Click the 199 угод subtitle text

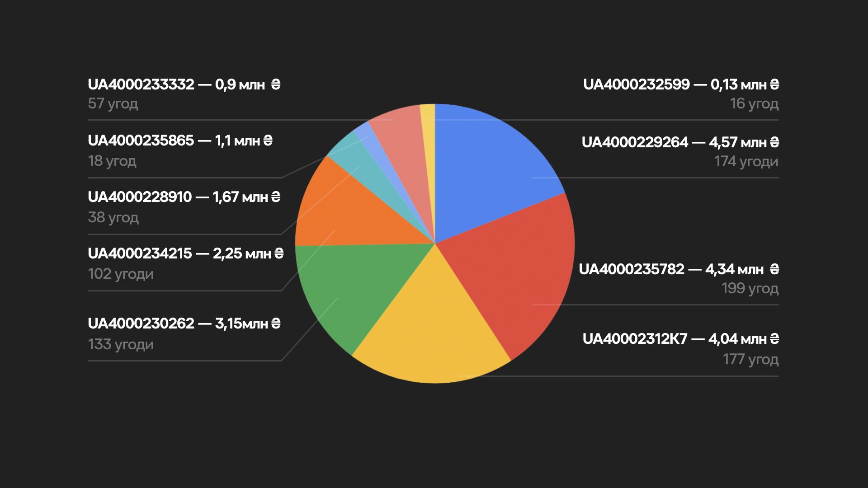[750, 288]
